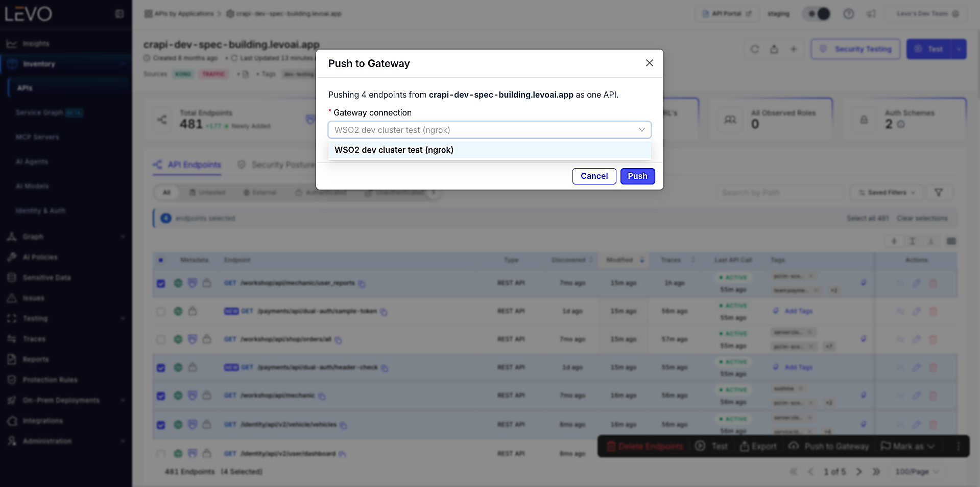The width and height of the screenshot is (980, 487).
Task: Open Protection Rules in the sidebar
Action: [50, 380]
